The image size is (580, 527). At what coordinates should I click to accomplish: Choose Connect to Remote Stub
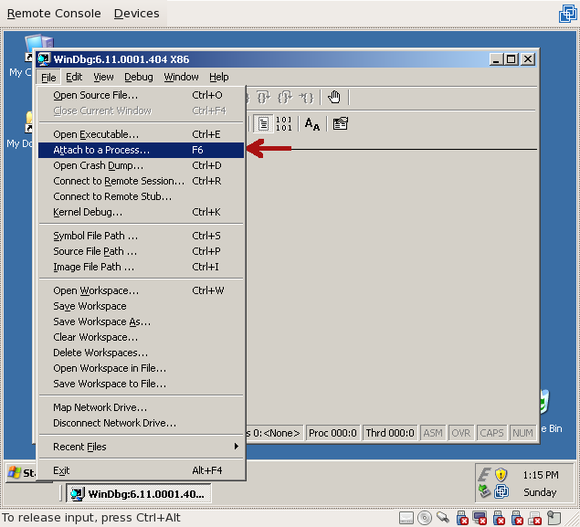[x=141, y=196]
